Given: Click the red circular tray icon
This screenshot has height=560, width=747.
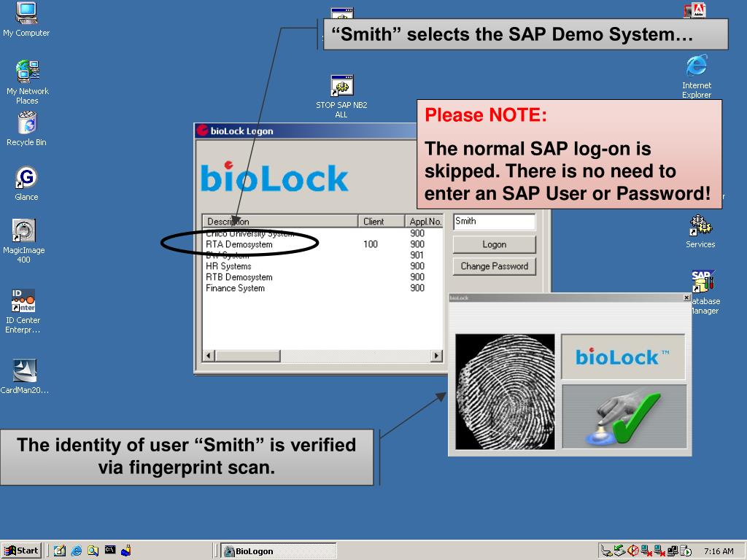Looking at the screenshot, I should coord(633,551).
